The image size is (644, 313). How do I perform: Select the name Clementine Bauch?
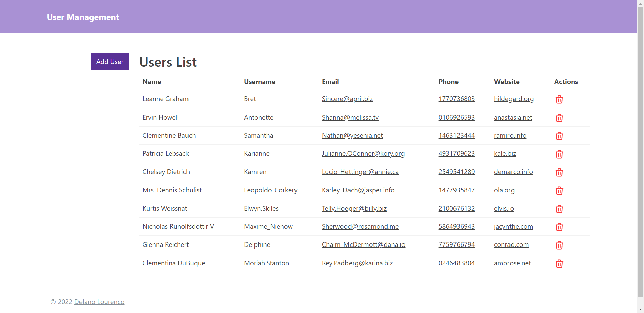[169, 135]
